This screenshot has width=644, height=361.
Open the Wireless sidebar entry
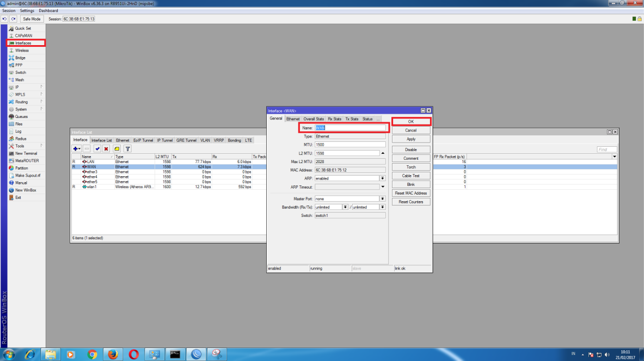pyautogui.click(x=22, y=51)
